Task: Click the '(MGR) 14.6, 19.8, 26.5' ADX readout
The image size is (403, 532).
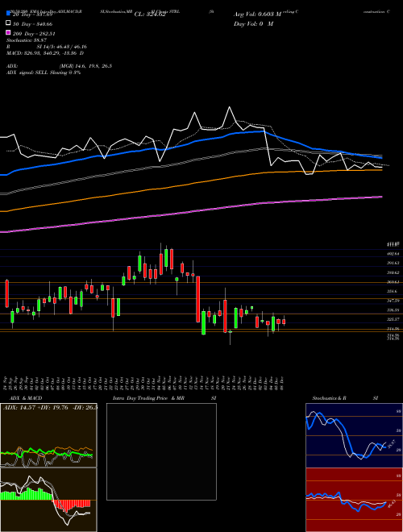Action: point(85,66)
